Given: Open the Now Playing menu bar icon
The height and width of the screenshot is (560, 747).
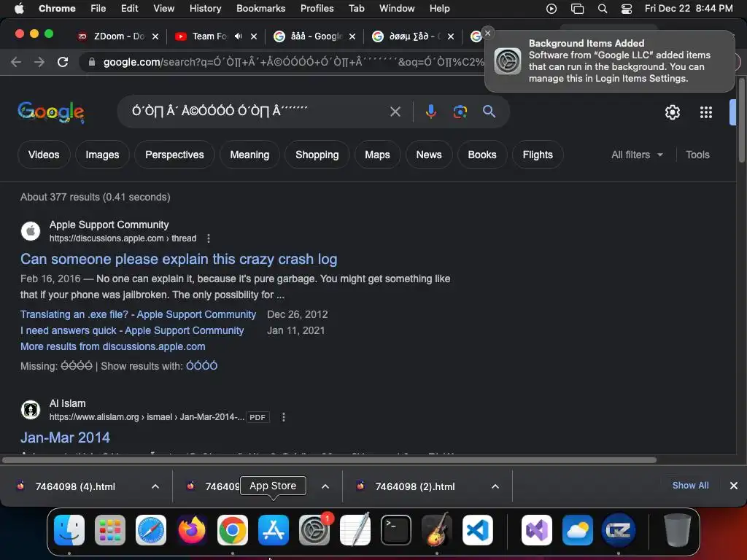Looking at the screenshot, I should [551, 9].
